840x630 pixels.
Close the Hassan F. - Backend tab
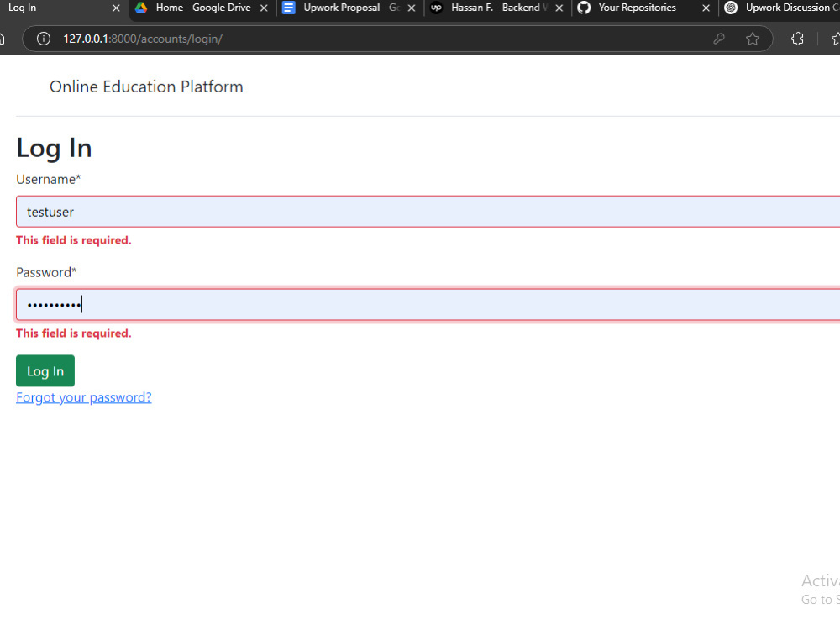[559, 8]
